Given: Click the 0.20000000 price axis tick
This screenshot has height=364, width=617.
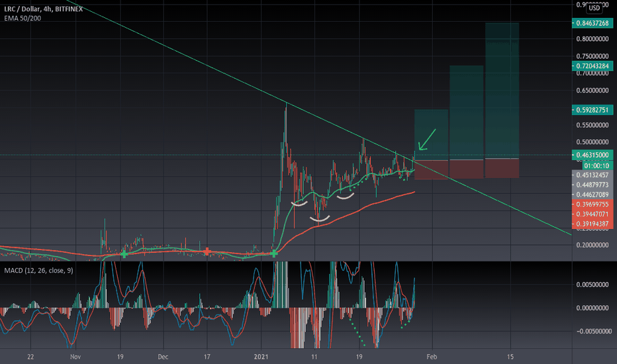Looking at the screenshot, I should [593, 245].
